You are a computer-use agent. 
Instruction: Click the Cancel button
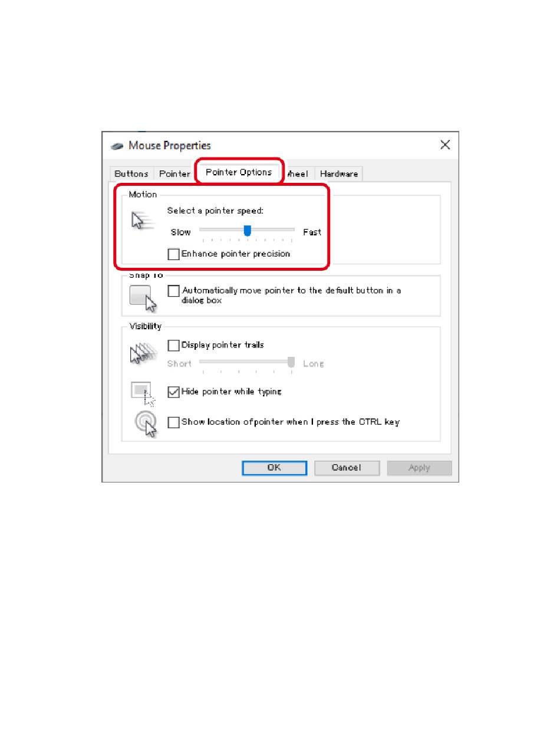click(347, 468)
